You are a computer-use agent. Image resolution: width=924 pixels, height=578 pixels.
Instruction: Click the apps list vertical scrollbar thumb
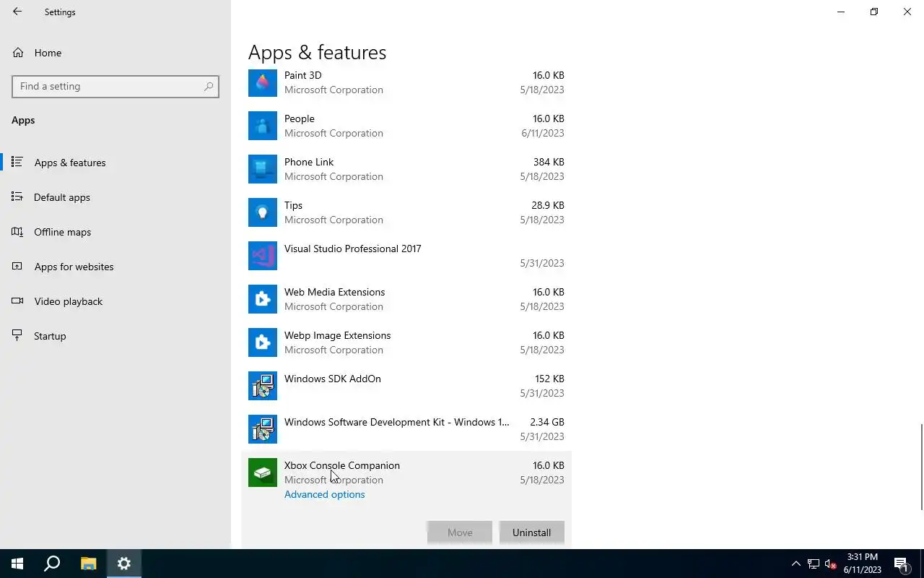[921, 467]
